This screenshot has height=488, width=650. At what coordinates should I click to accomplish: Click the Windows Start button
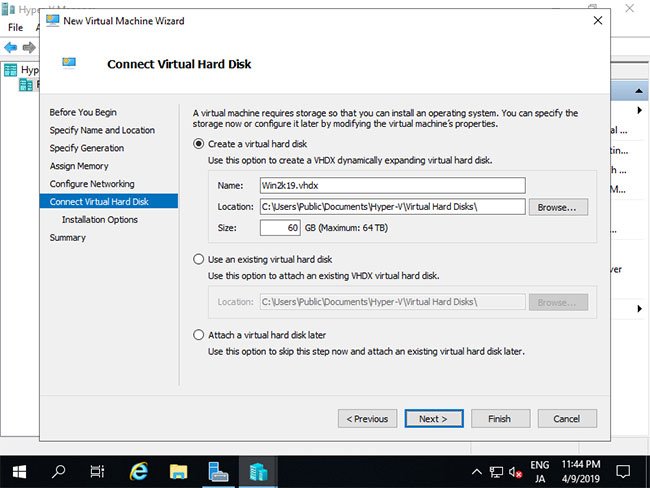pyautogui.click(x=19, y=472)
